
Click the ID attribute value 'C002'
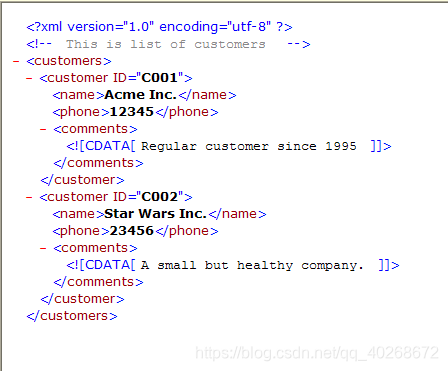tap(160, 197)
